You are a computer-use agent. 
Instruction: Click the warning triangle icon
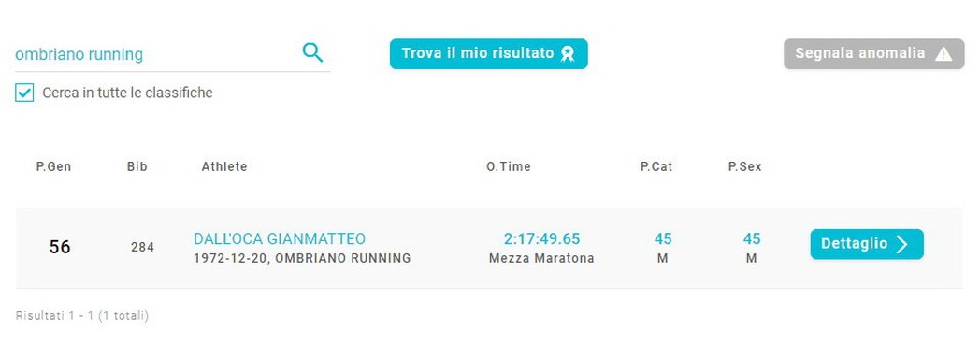(x=944, y=54)
